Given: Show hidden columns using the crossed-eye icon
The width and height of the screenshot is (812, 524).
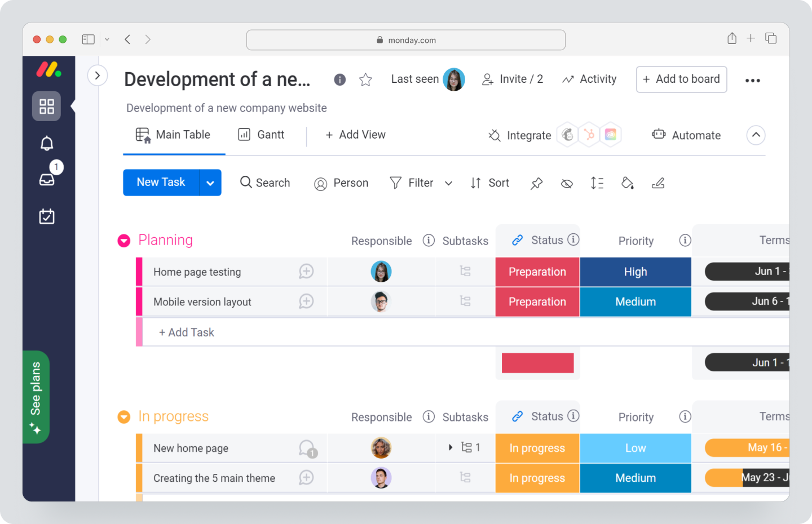Looking at the screenshot, I should (x=567, y=183).
